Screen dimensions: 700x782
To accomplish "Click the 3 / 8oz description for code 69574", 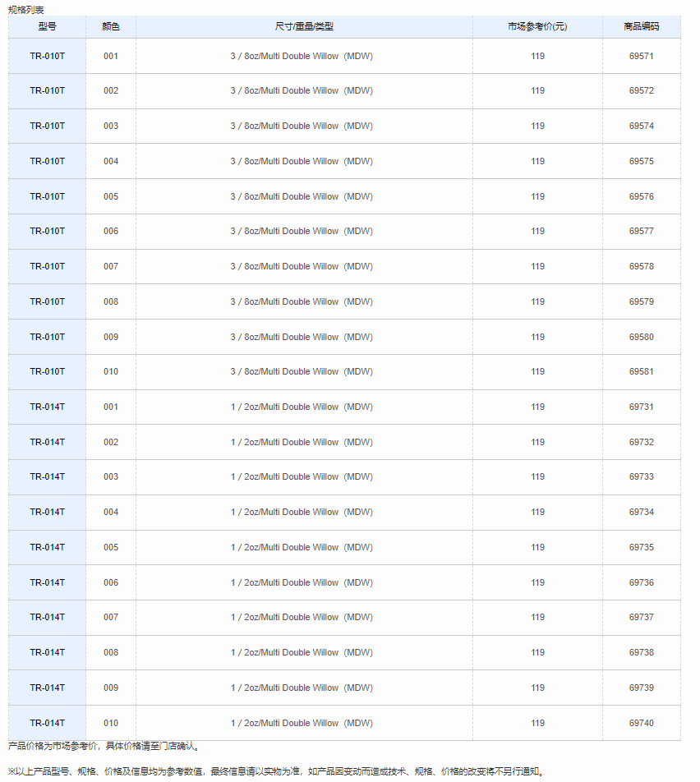I will [302, 126].
